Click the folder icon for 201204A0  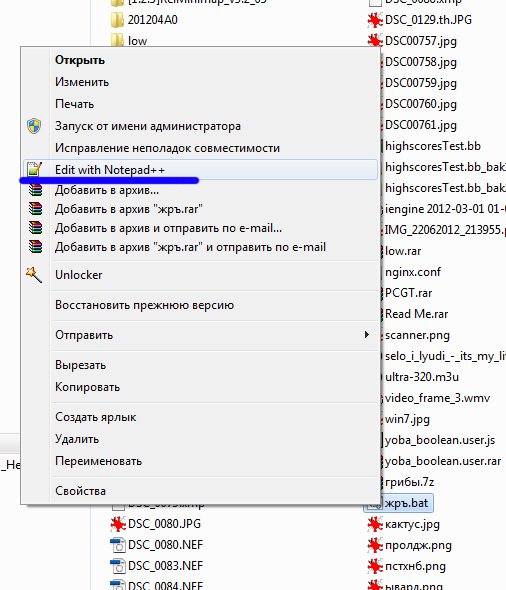118,20
